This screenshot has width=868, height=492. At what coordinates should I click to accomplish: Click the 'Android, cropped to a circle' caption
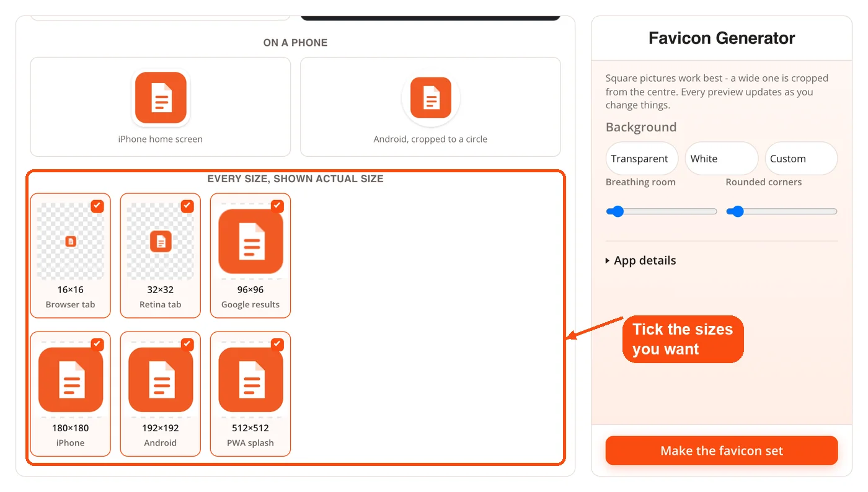[430, 139]
